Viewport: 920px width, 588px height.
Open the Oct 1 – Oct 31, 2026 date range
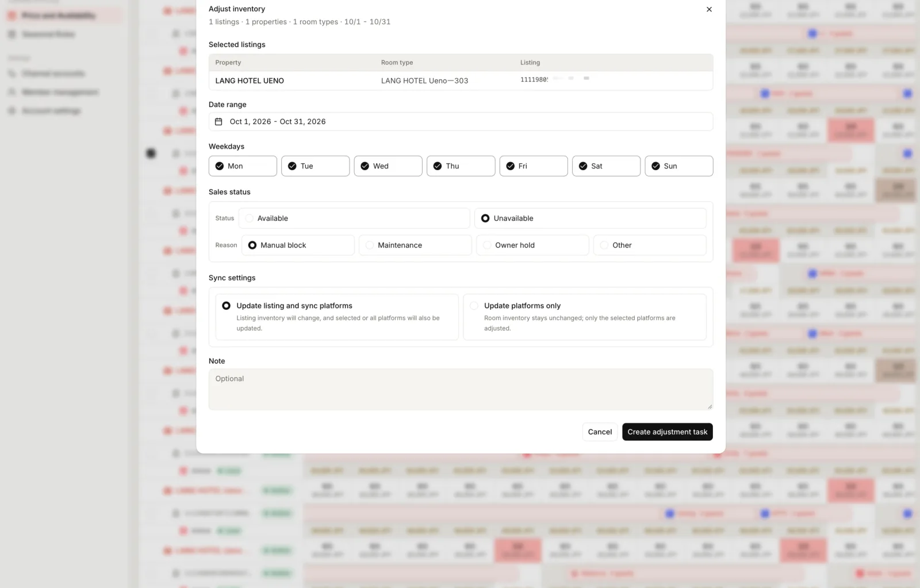coord(461,122)
